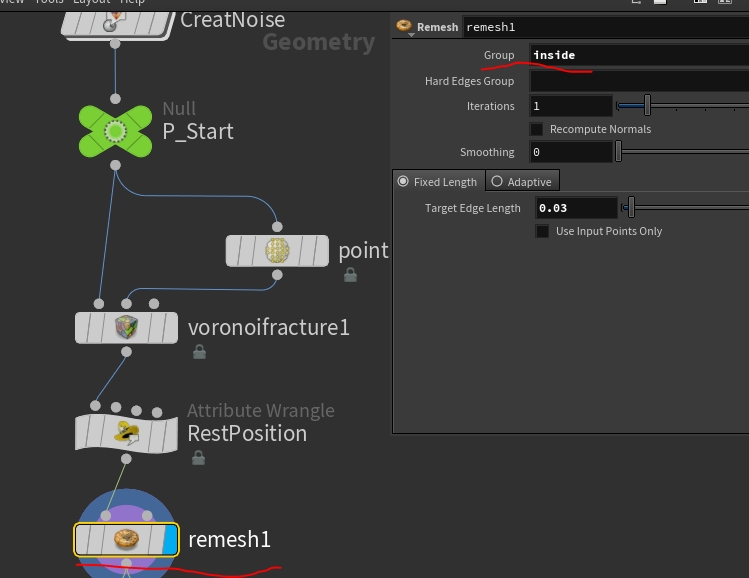Viewport: 749px width, 578px height.
Task: Select the point node sphere icon
Action: click(x=277, y=250)
